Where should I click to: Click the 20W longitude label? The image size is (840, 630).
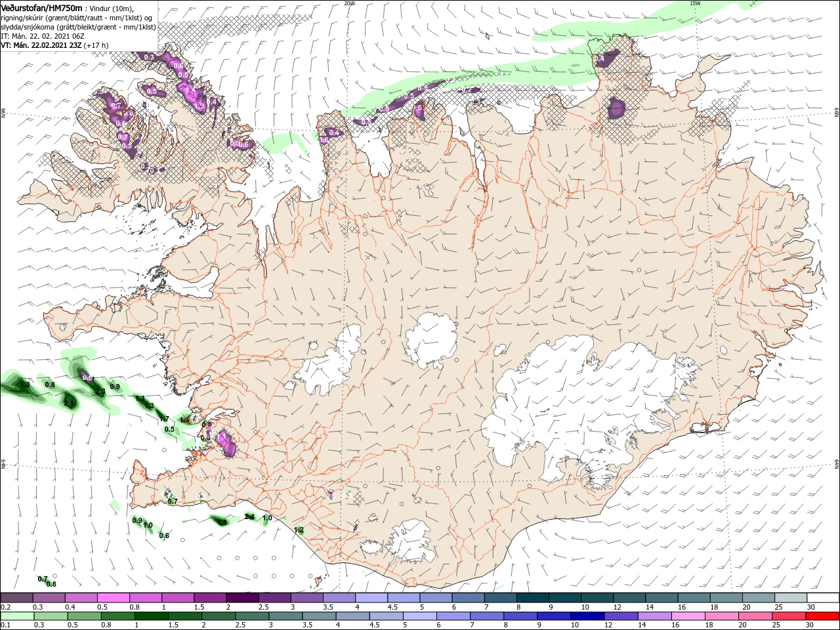pyautogui.click(x=349, y=3)
